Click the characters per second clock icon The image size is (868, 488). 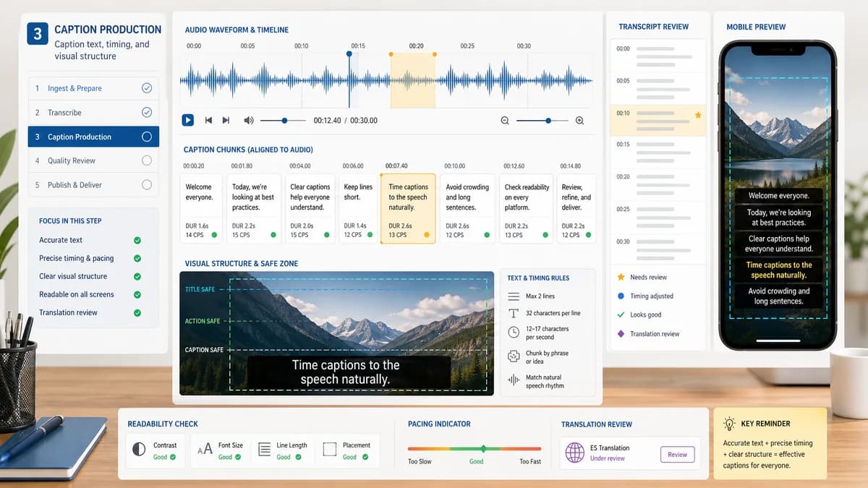coord(514,333)
